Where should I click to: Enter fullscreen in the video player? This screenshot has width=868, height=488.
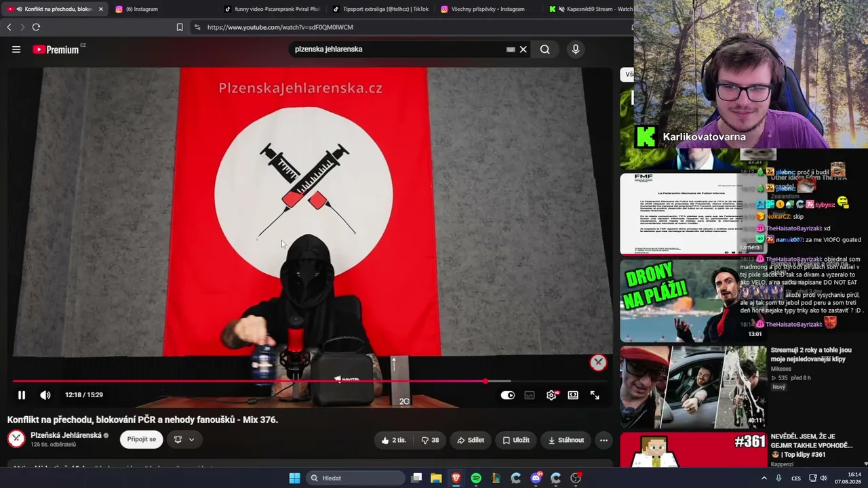595,395
